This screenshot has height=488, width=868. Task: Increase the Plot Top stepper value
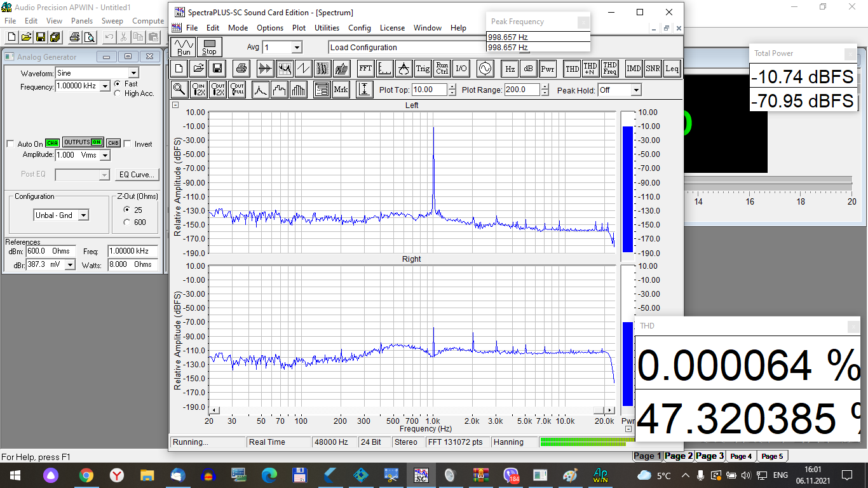[x=452, y=87]
